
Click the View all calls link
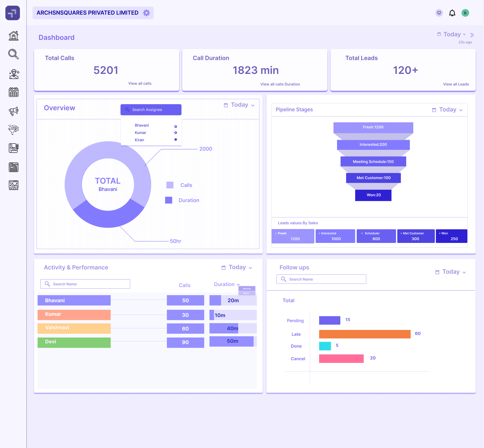(140, 83)
